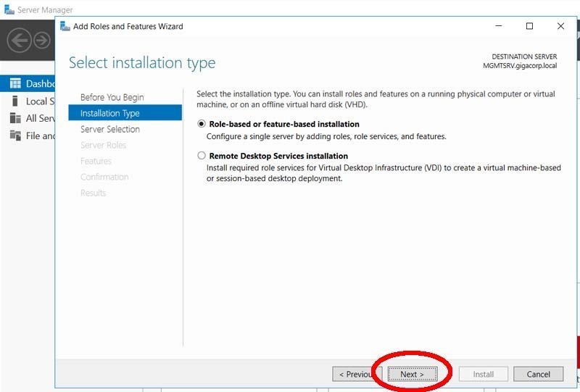Select Role-based or feature-based installation radio
580x392 pixels.
pyautogui.click(x=202, y=124)
